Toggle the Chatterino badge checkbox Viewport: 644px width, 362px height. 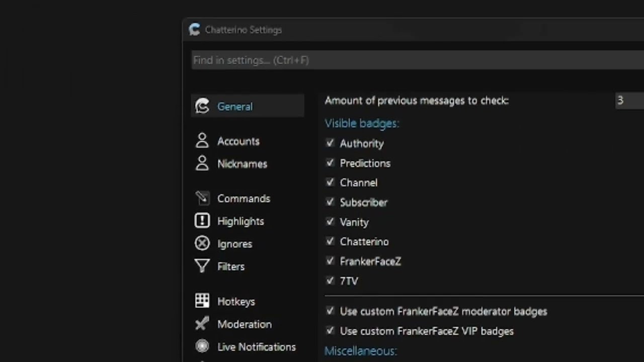click(x=330, y=241)
